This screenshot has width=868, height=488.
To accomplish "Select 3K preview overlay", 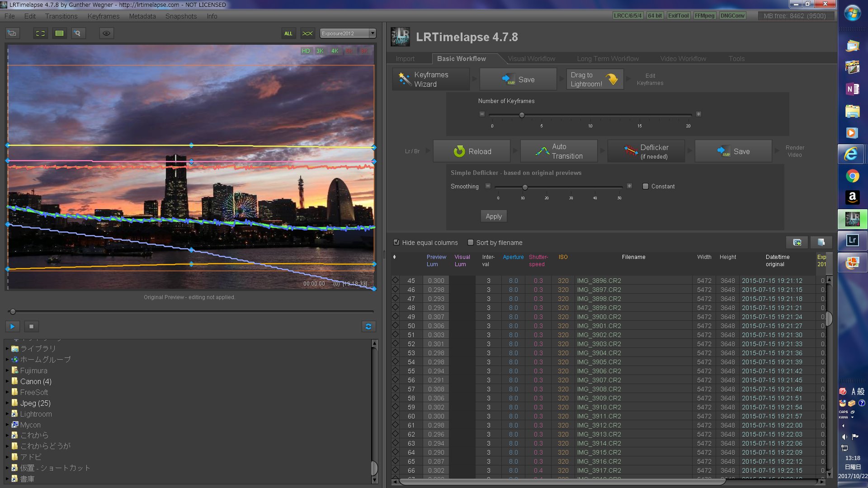I will [x=320, y=51].
